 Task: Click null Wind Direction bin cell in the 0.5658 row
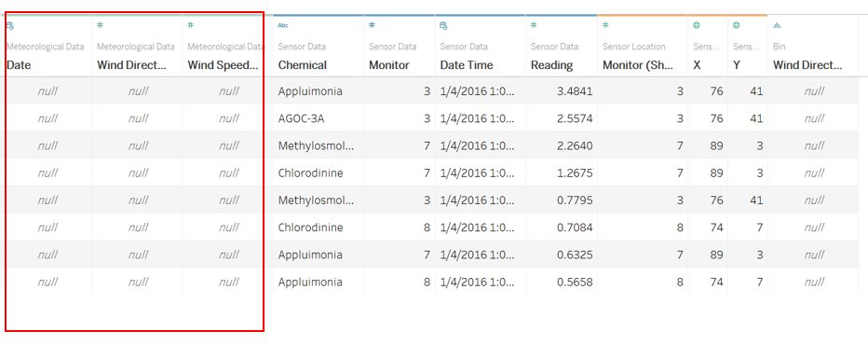(814, 282)
